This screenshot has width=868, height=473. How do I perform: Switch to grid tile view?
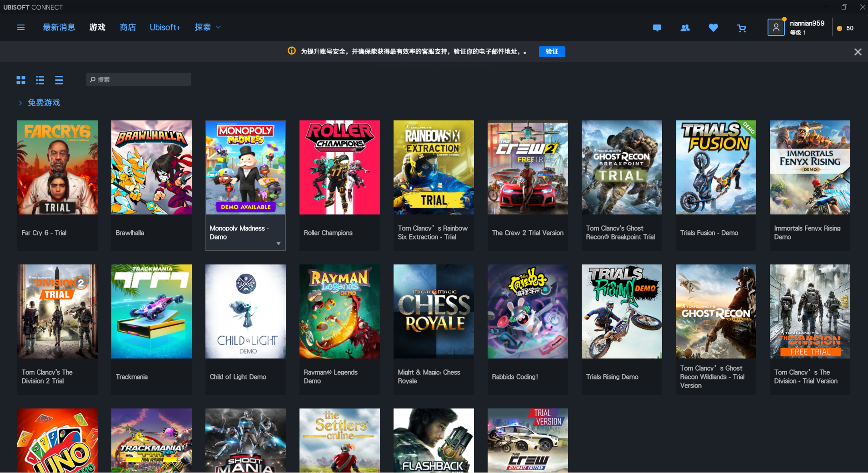pyautogui.click(x=21, y=80)
